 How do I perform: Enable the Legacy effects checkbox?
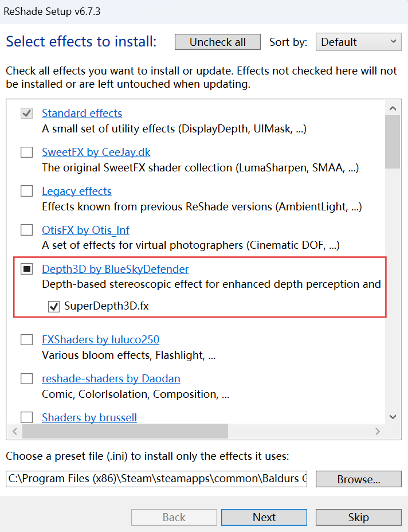(x=27, y=191)
